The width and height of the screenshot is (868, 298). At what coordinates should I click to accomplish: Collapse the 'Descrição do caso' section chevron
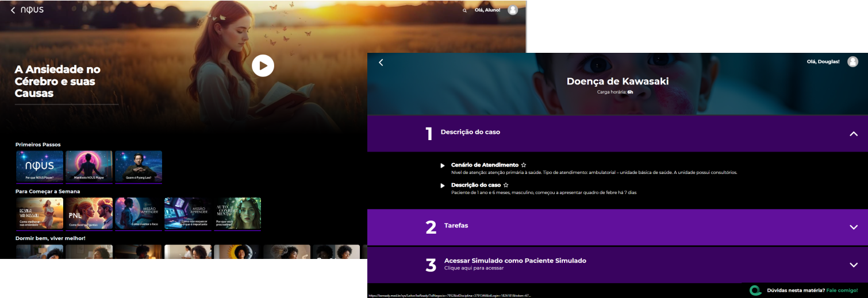click(x=854, y=134)
